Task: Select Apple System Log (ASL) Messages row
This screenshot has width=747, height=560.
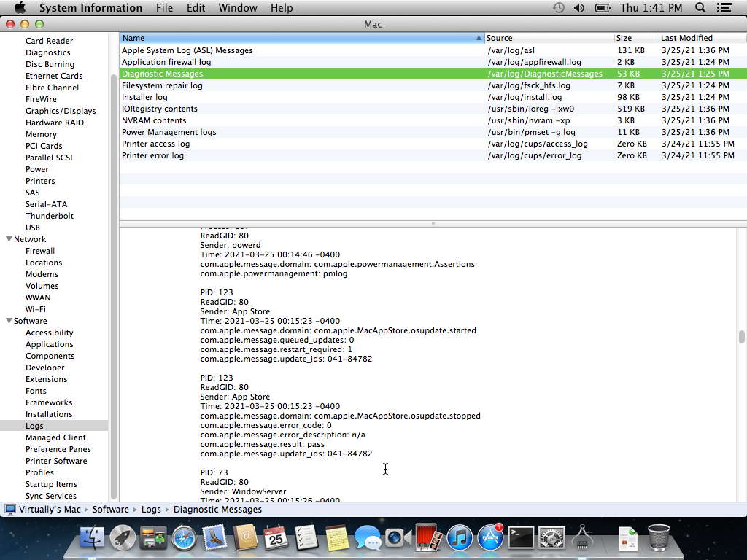Action: click(433, 50)
